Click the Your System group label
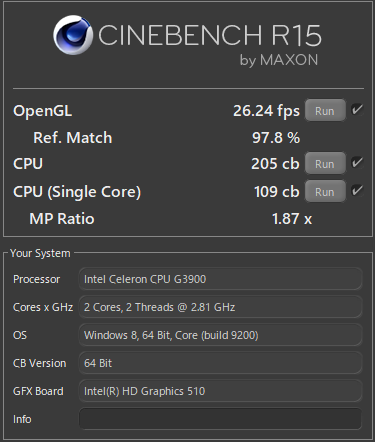The height and width of the screenshot is (442, 375). tap(40, 253)
